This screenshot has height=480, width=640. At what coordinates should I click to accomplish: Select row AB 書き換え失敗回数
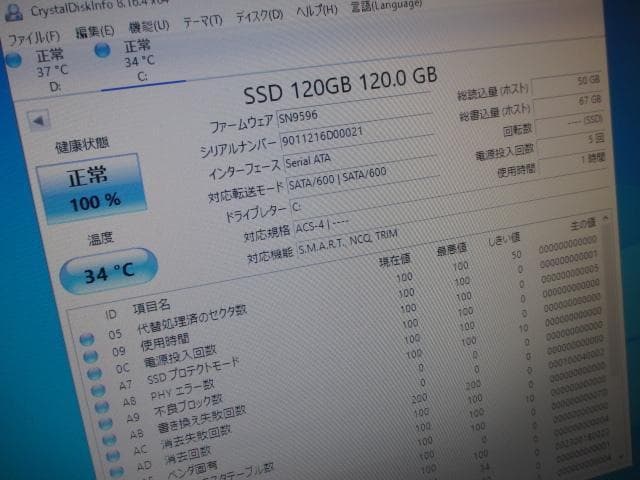(x=355, y=387)
